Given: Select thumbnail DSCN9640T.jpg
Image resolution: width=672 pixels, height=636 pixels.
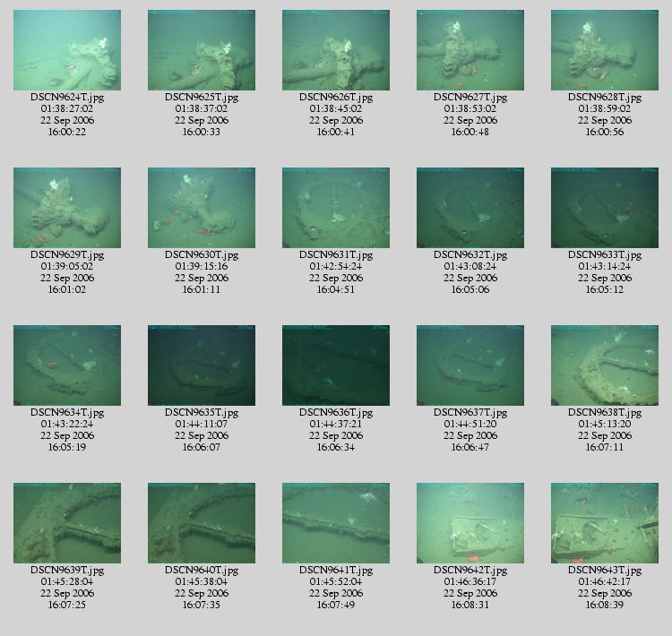Looking at the screenshot, I should coord(202,523).
